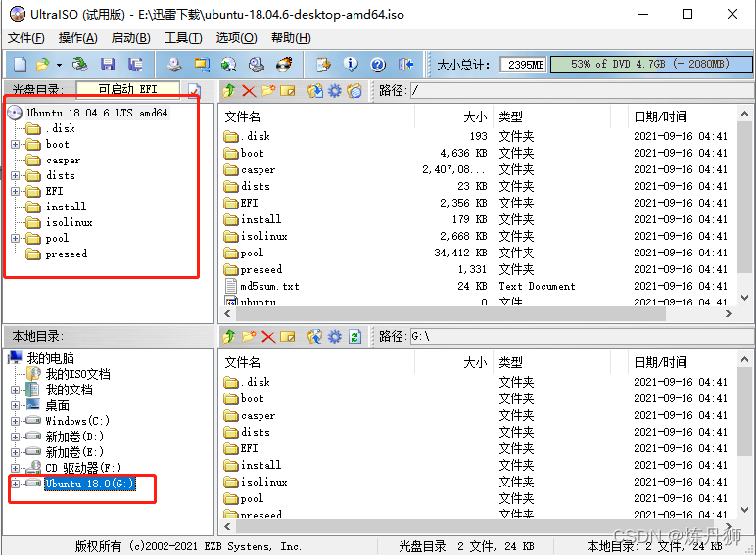Click the Open file folder icon

click(x=43, y=65)
